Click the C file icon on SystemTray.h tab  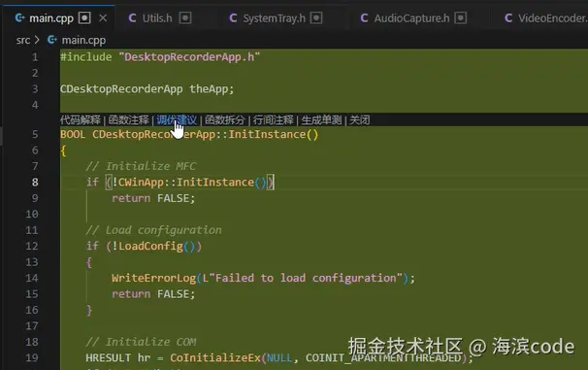point(233,18)
